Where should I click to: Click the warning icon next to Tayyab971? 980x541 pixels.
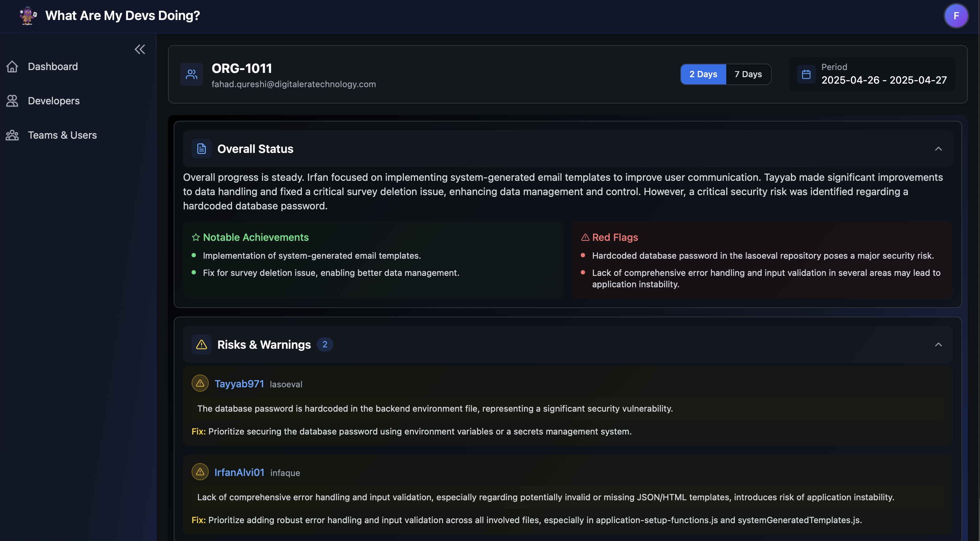pos(200,383)
